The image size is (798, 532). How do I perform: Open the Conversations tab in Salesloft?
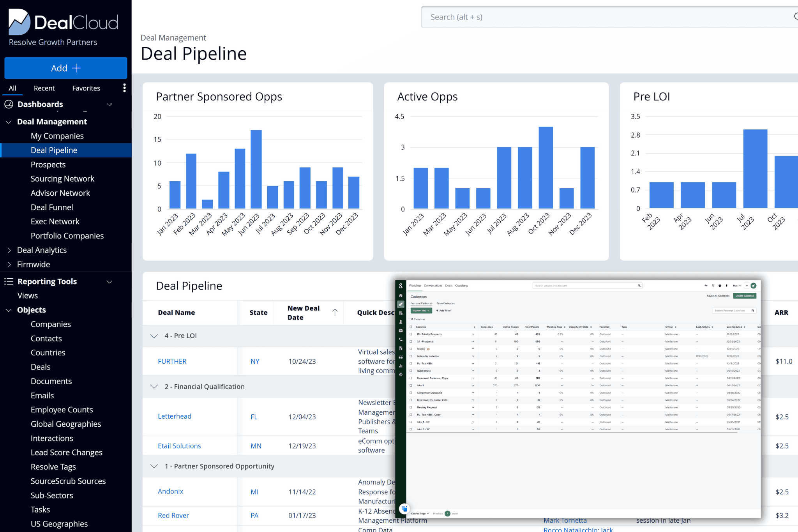[x=433, y=286]
